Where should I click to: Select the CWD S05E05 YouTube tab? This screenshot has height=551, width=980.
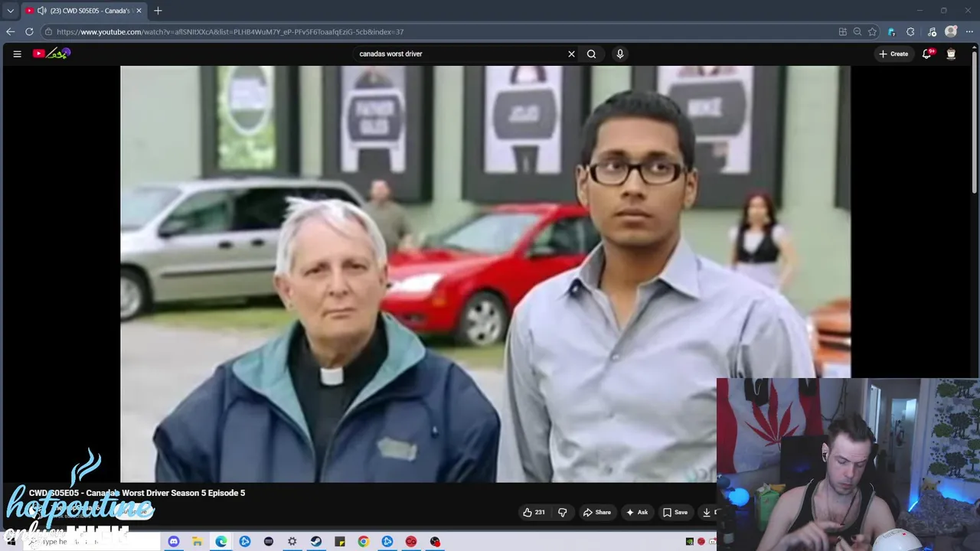(83, 11)
